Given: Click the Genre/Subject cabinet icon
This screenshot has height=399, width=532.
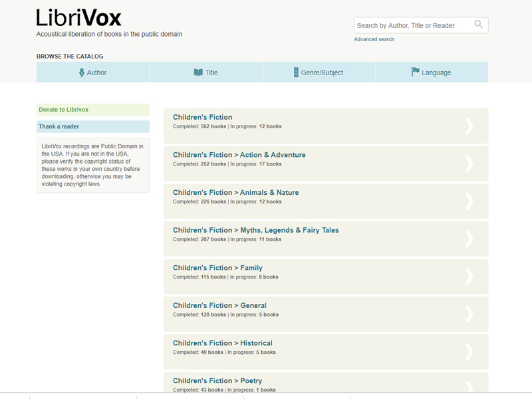Looking at the screenshot, I should 296,72.
